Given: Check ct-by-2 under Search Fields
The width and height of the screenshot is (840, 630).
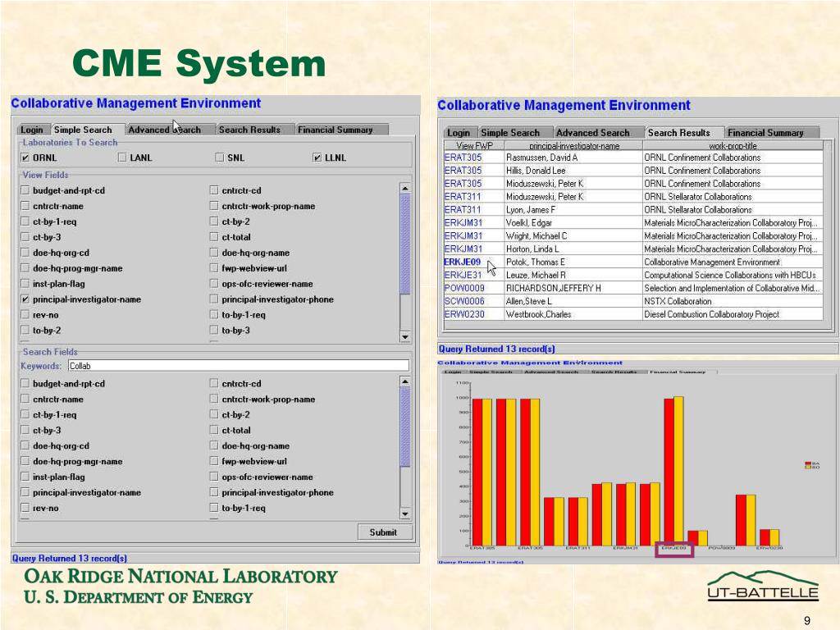Looking at the screenshot, I should coord(214,414).
